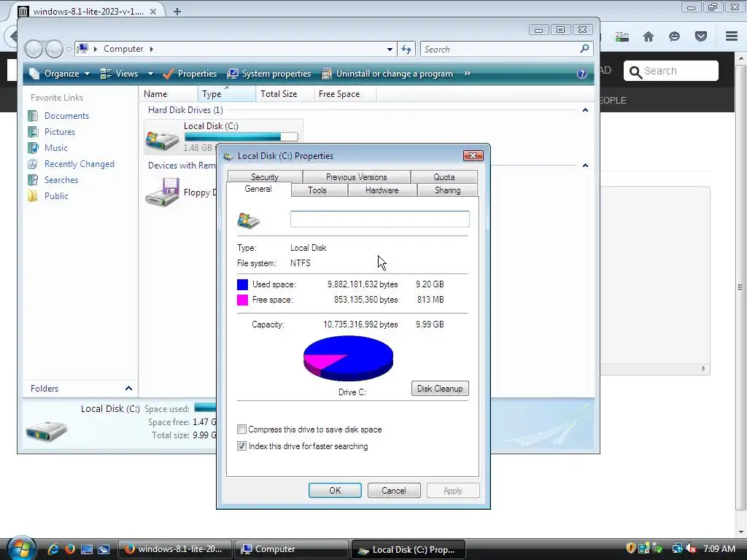Click the magenta Free space swatch
This screenshot has width=747, height=560.
[242, 300]
